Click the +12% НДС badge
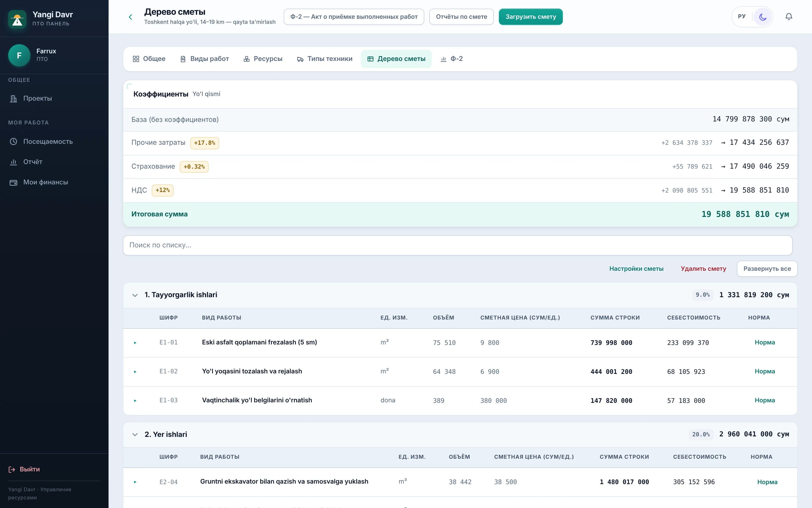The height and width of the screenshot is (508, 812). 162,190
